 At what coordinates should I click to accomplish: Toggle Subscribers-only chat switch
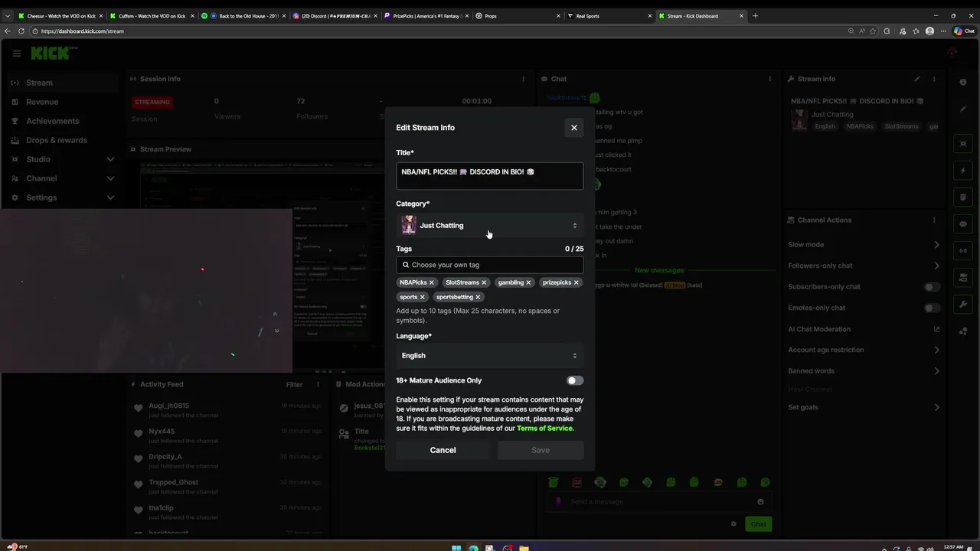(x=932, y=287)
